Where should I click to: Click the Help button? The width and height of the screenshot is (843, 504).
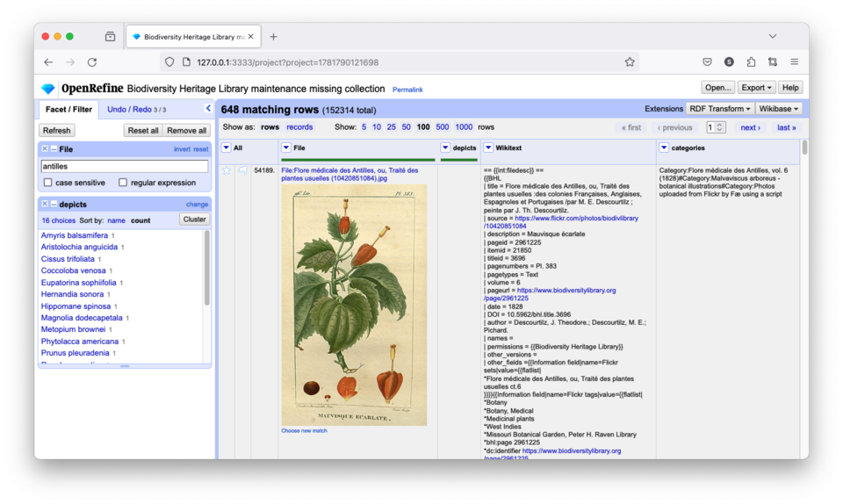(790, 88)
